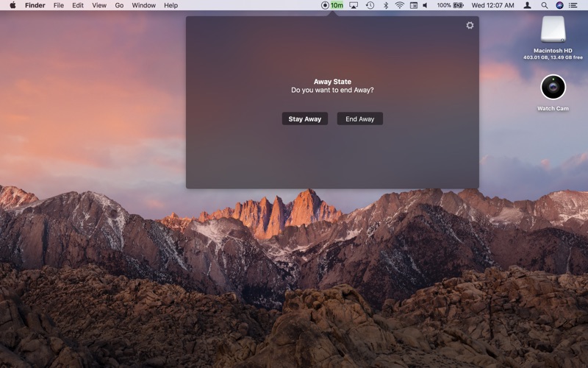Open the user account silhouette menu
Viewport: 588px width, 368px height.
(x=527, y=5)
